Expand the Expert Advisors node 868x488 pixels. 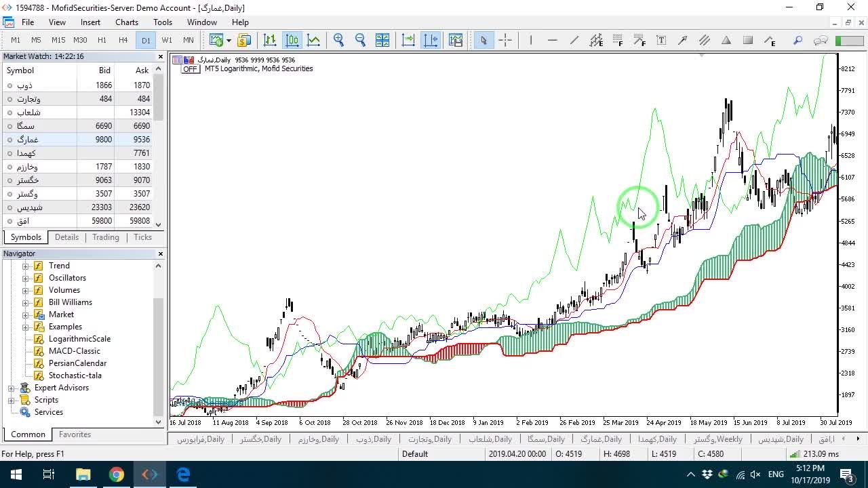[12, 388]
